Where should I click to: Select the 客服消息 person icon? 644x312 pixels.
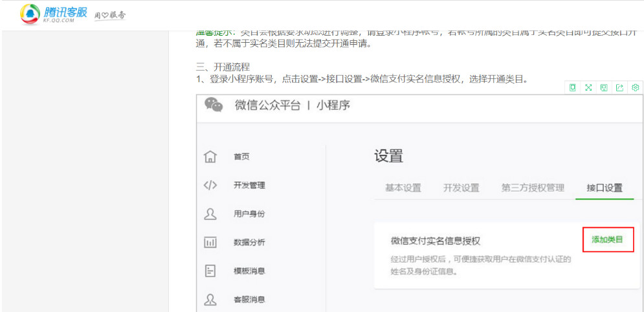point(210,299)
